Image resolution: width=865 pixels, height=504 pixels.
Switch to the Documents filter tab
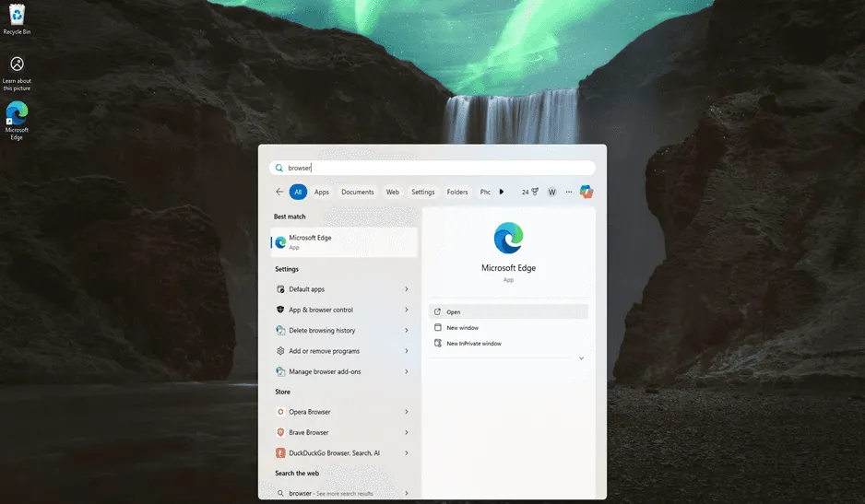[358, 192]
